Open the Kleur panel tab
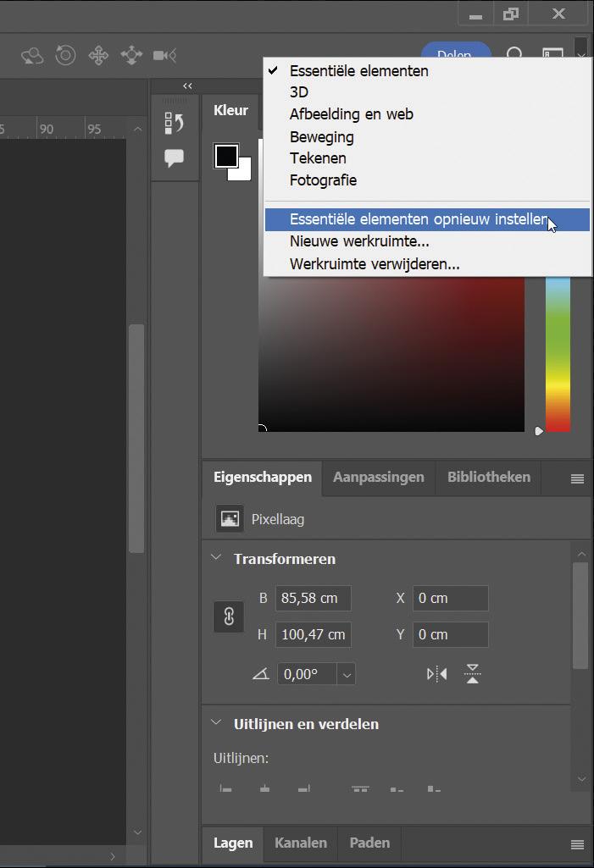Screen dimensions: 594x868 (231, 110)
